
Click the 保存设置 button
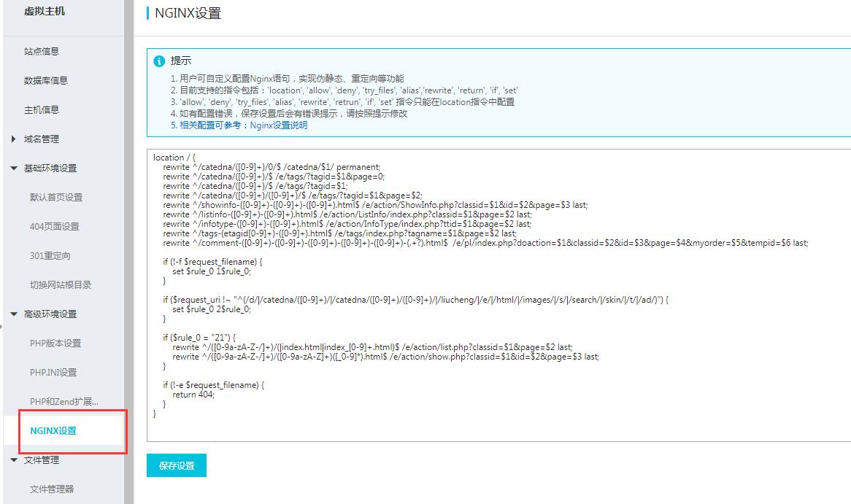click(177, 465)
